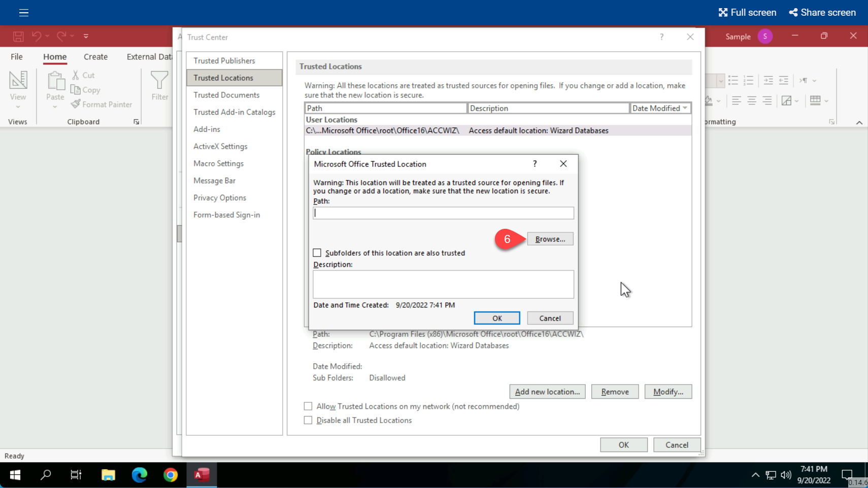Viewport: 868px width, 488px height.
Task: Open the Undo dropdown arrow
Action: [x=47, y=36]
